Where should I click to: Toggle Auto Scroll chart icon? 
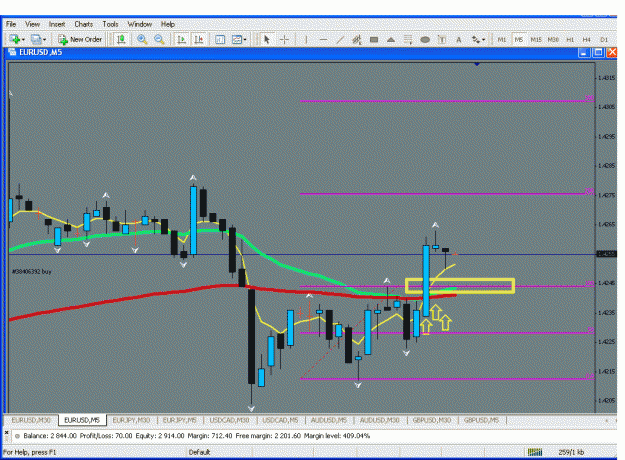click(182, 39)
